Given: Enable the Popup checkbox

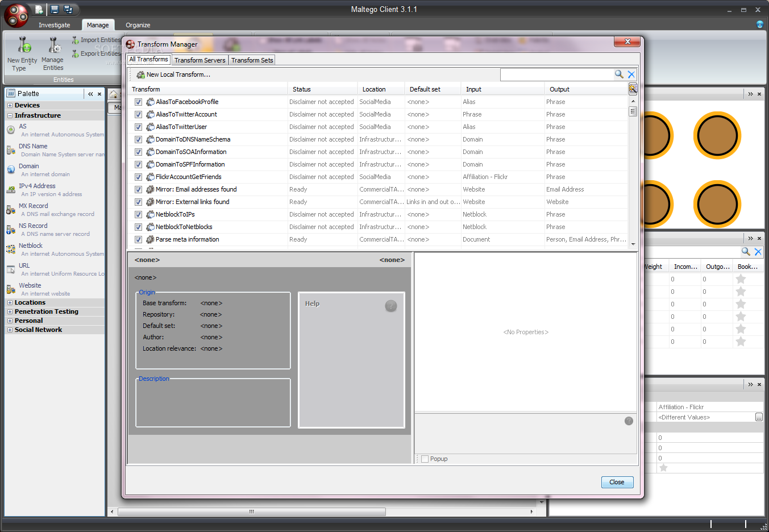Looking at the screenshot, I should click(425, 459).
